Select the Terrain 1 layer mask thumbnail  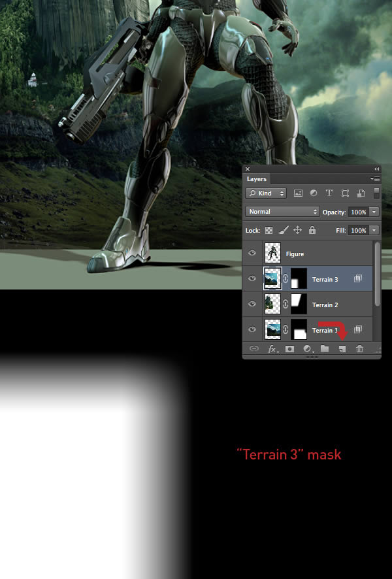point(299,329)
